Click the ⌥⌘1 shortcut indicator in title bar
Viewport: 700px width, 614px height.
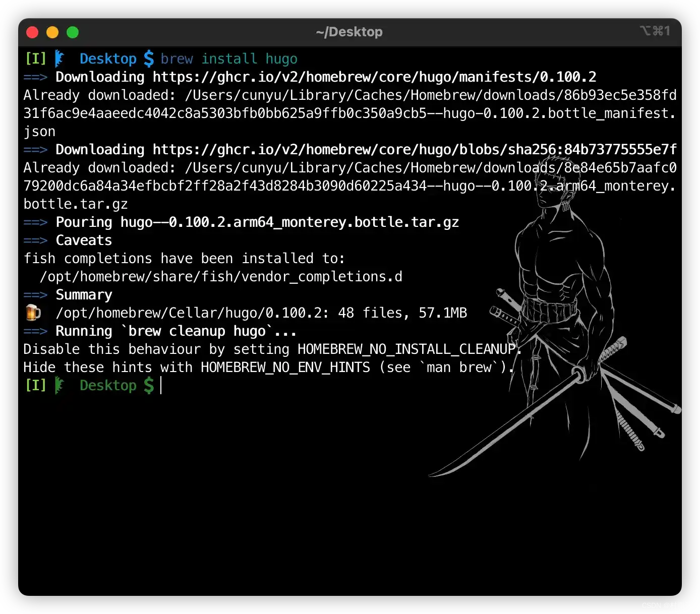point(655,31)
